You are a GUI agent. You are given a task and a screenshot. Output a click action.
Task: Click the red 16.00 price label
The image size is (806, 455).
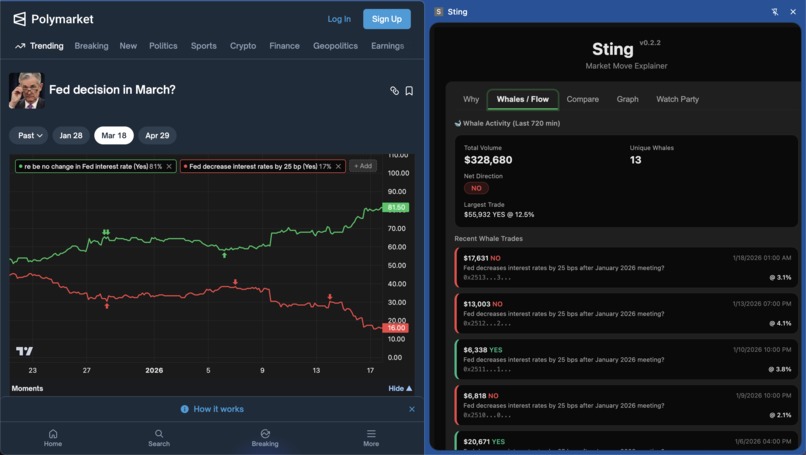pyautogui.click(x=396, y=327)
